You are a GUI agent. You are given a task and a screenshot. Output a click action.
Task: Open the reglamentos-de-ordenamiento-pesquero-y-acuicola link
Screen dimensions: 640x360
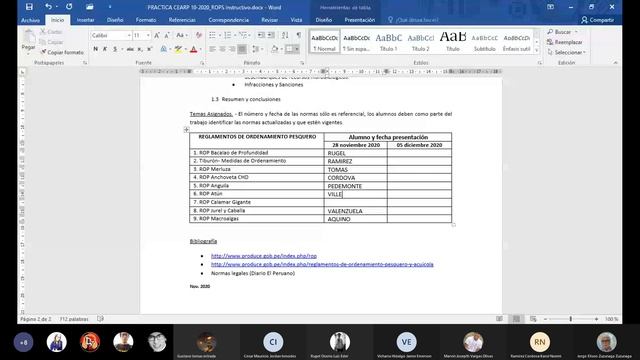pyautogui.click(x=322, y=264)
